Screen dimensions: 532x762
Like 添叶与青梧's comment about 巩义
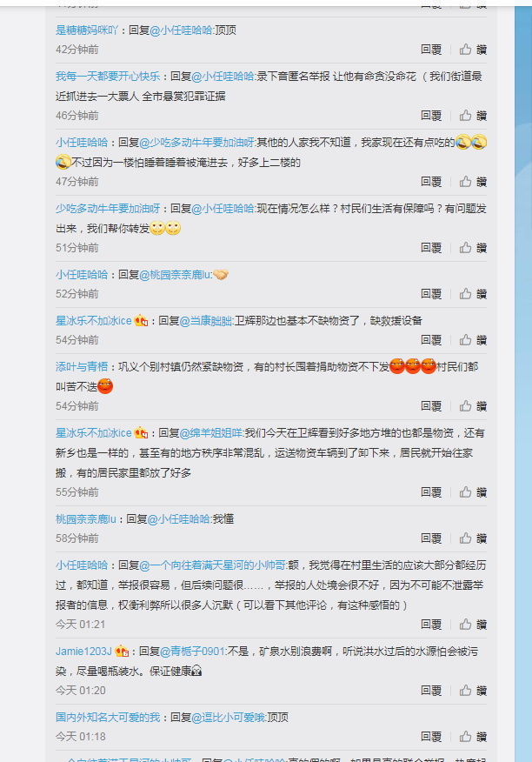click(x=473, y=406)
